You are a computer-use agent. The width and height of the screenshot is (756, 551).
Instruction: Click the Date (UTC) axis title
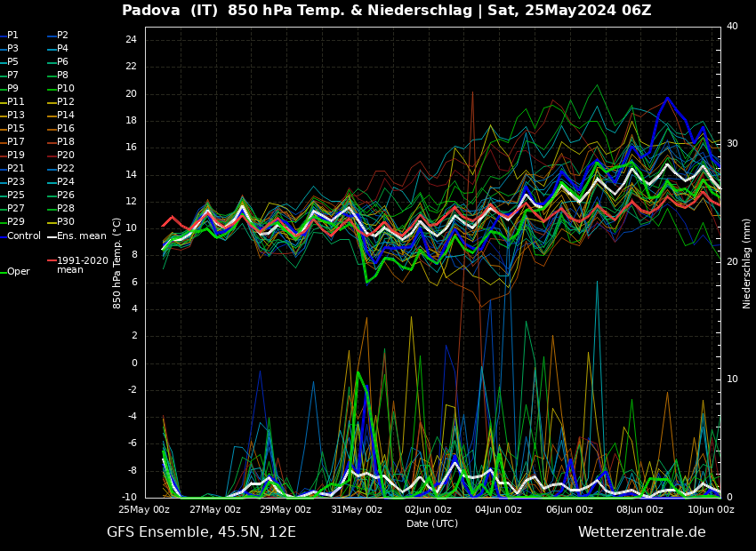[432, 523]
